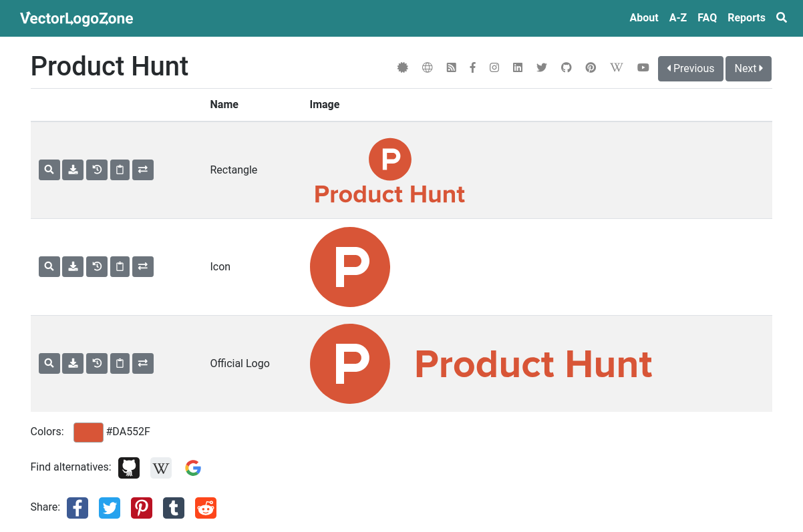Screen dimensions: 803x532
Task: Copy the Icon row logo to clipboard
Action: click(120, 267)
